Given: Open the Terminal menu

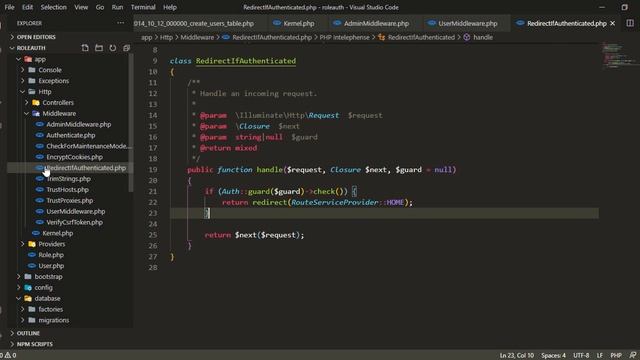Looking at the screenshot, I should [143, 7].
